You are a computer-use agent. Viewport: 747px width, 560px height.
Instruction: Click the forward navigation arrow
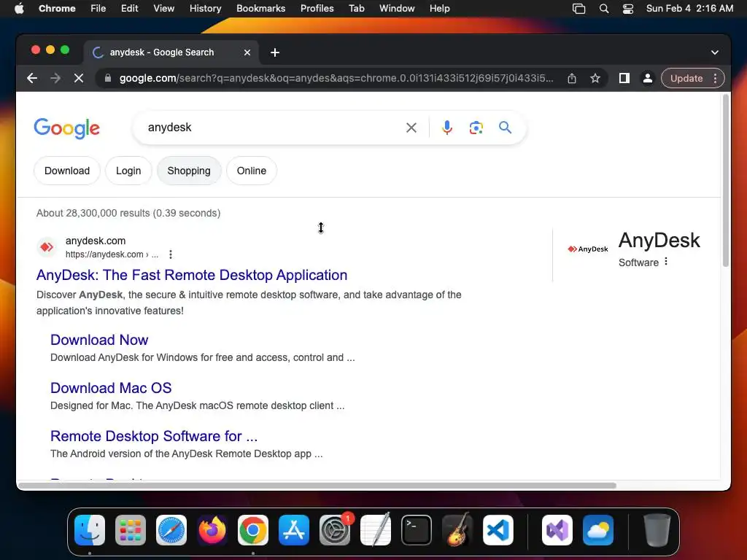tap(55, 78)
